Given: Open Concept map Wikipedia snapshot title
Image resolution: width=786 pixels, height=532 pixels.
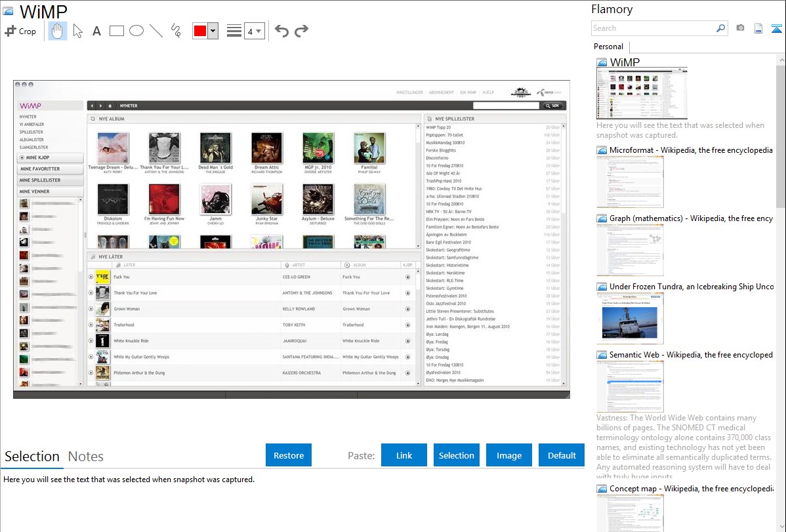Looking at the screenshot, I should pyautogui.click(x=691, y=488).
